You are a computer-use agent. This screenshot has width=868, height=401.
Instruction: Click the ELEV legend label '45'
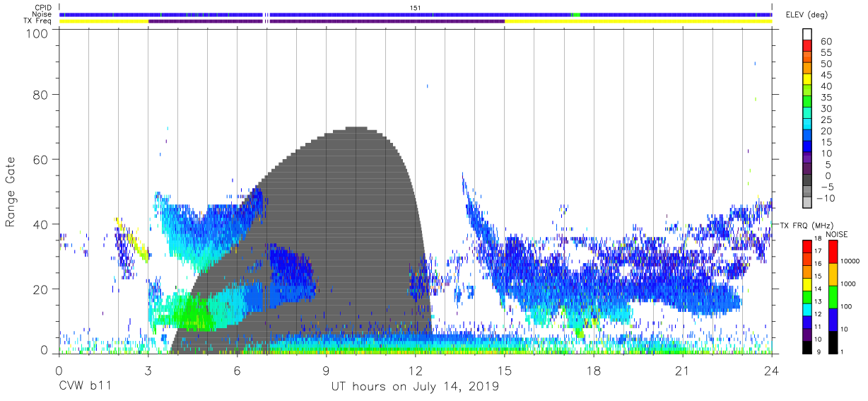coord(828,76)
